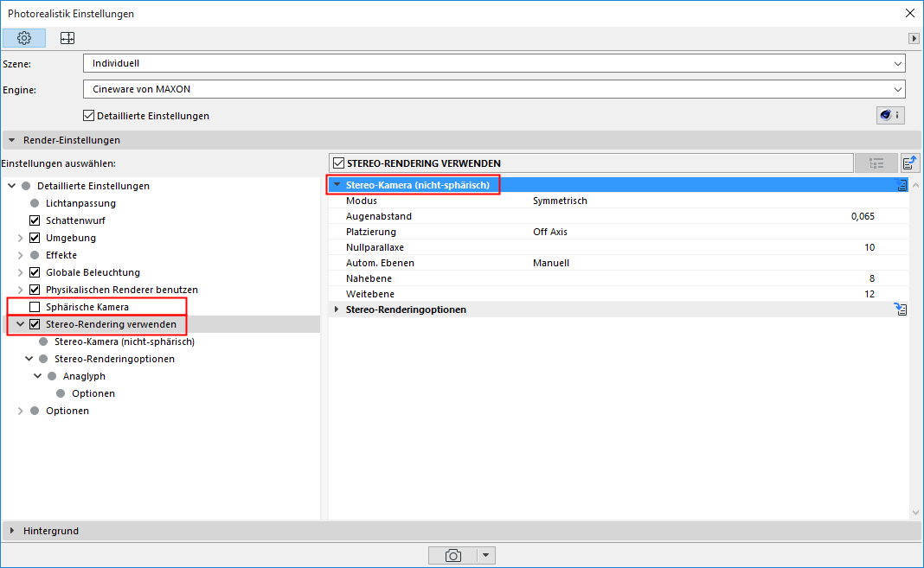This screenshot has height=568, width=924.
Task: Click the icon on Stereo-Kamera header row
Action: [x=902, y=185]
